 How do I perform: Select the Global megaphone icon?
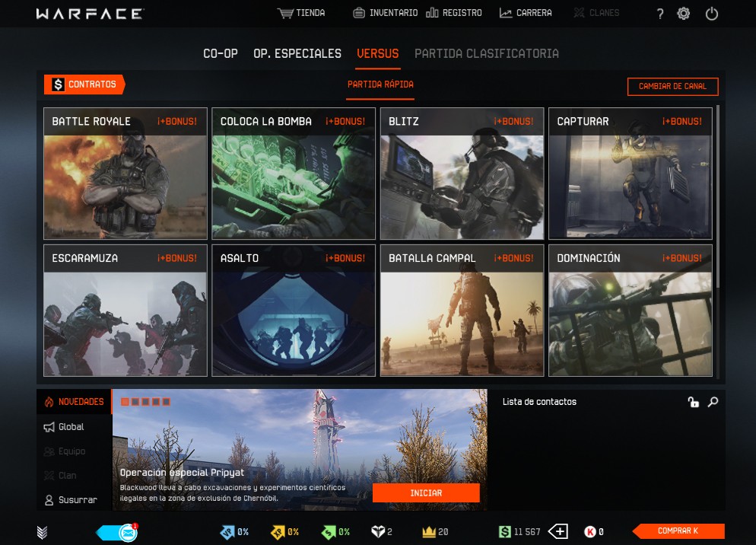click(x=49, y=427)
